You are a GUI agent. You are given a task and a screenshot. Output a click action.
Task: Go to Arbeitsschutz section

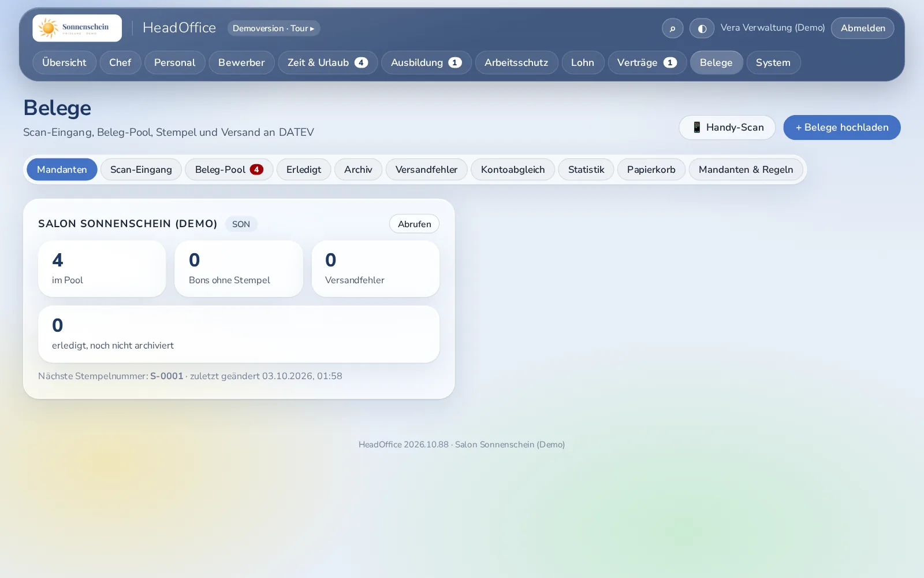(516, 62)
